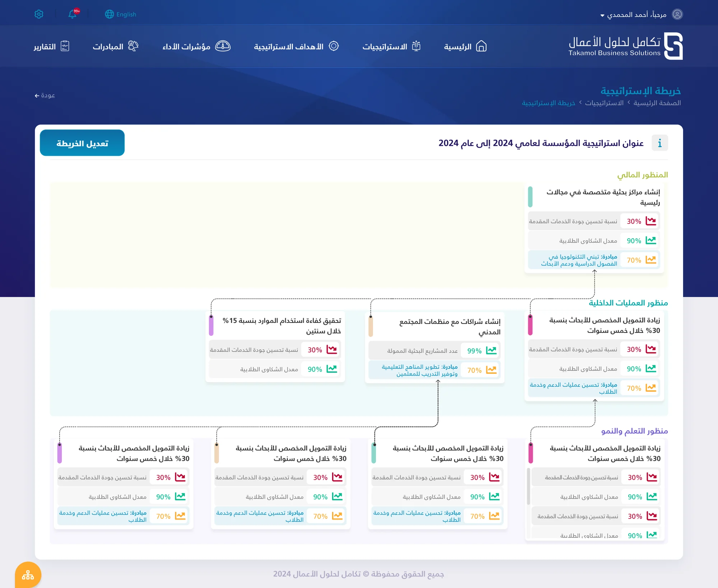Go back using عودة link
The image size is (718, 588).
coord(45,95)
